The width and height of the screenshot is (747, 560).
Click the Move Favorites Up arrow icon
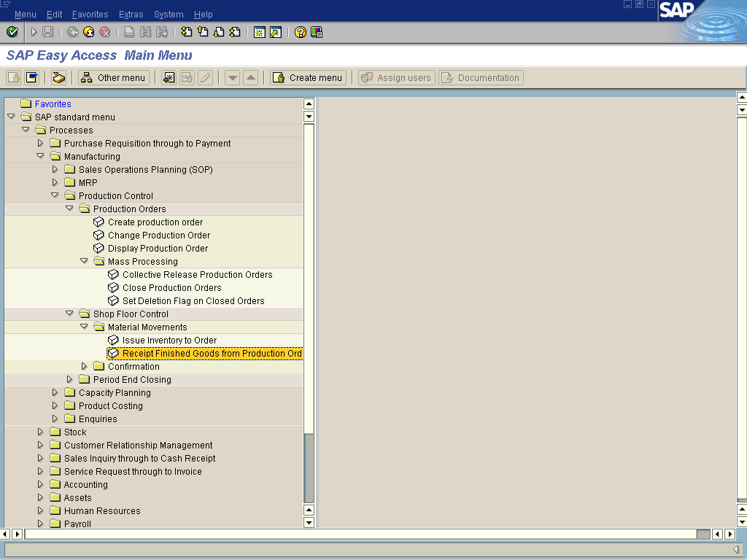point(251,77)
